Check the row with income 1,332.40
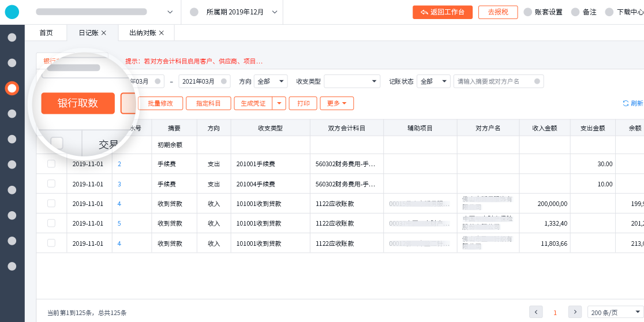The width and height of the screenshot is (644, 322). pyautogui.click(x=51, y=223)
